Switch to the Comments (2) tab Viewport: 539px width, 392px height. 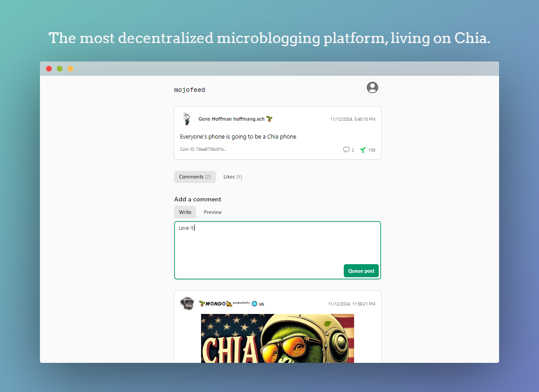tap(195, 177)
